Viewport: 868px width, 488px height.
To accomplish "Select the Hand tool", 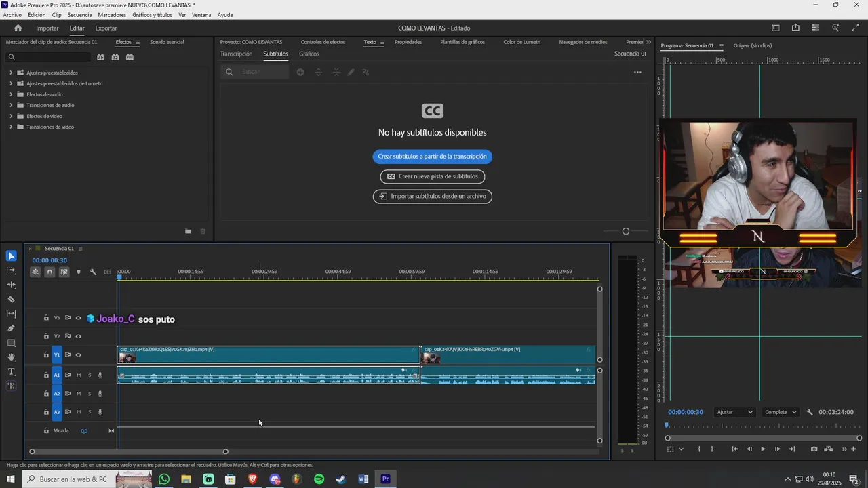I will [11, 357].
